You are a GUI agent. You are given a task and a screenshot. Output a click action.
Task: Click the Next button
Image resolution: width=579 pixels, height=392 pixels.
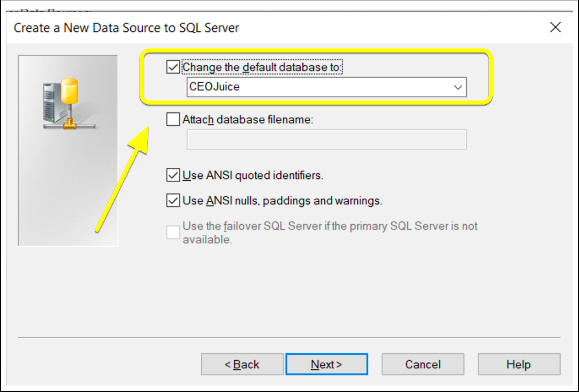pos(327,364)
